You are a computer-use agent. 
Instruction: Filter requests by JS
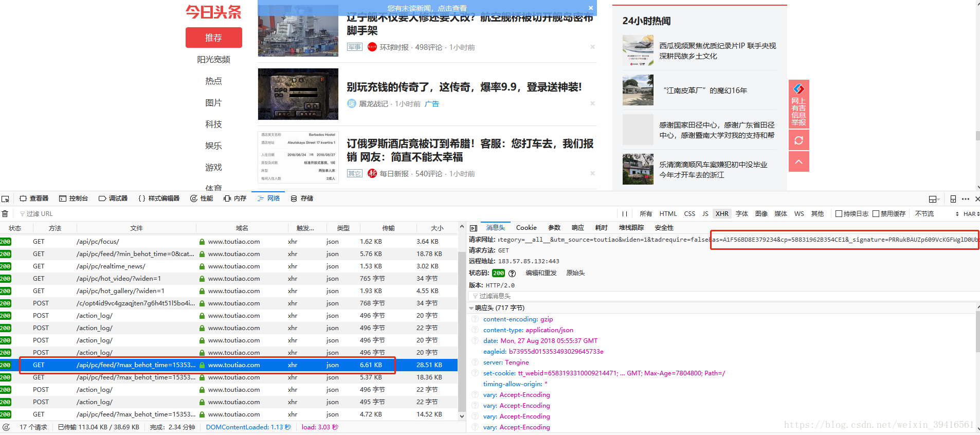click(x=705, y=214)
